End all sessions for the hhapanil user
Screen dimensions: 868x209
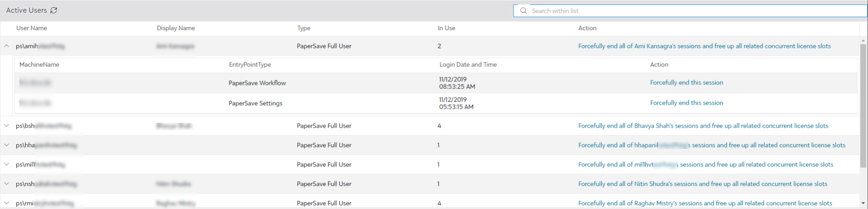point(711,145)
